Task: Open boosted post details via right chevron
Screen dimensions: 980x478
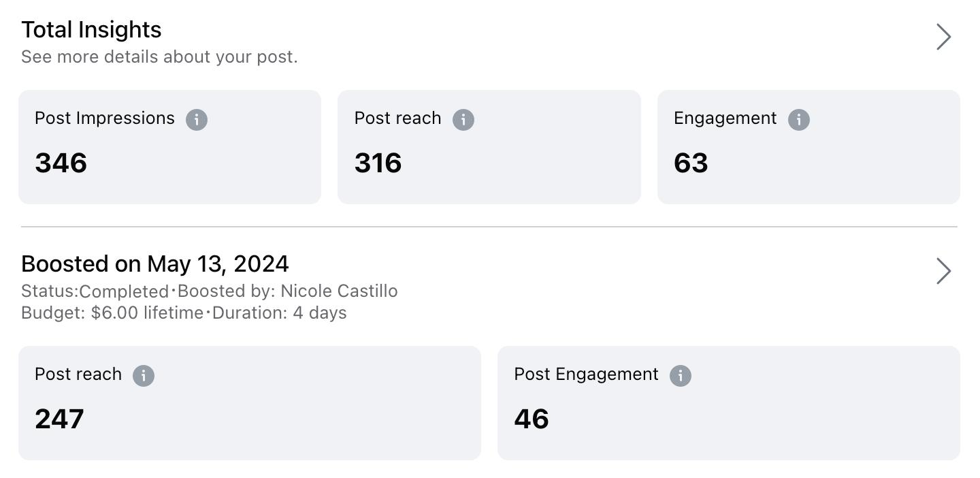Action: pos(943,271)
